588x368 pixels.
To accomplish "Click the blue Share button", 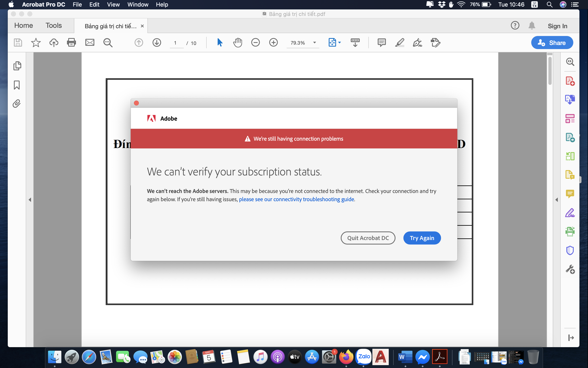I will (x=552, y=43).
